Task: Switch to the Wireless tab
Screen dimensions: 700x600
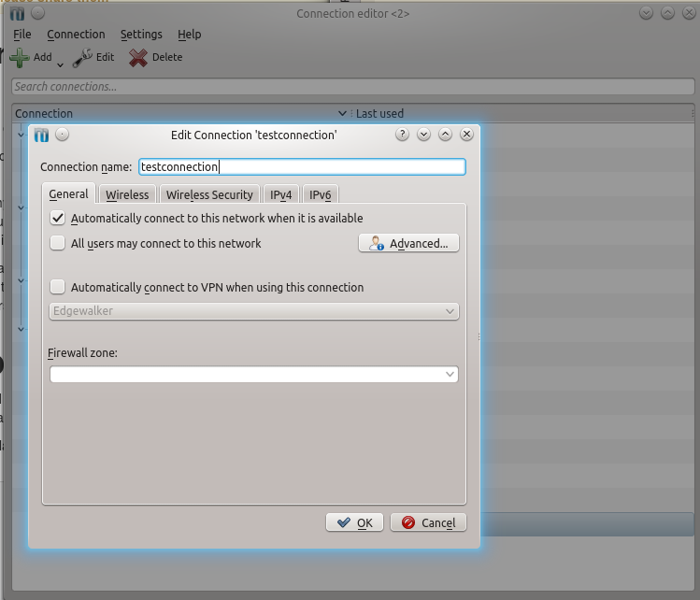Action: click(127, 194)
